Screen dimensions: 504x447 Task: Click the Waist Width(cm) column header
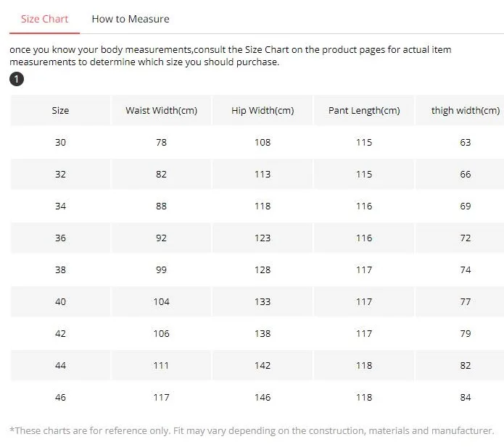(x=162, y=110)
